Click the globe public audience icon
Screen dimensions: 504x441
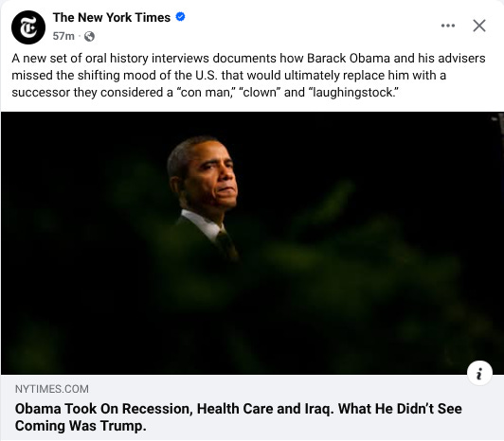point(89,36)
